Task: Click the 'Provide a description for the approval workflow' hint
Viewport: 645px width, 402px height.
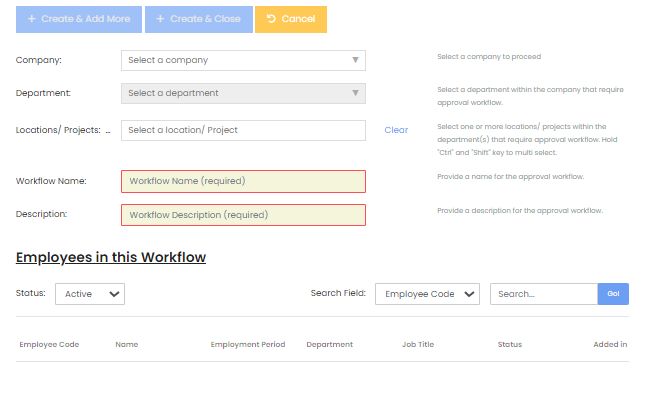Action: click(520, 211)
